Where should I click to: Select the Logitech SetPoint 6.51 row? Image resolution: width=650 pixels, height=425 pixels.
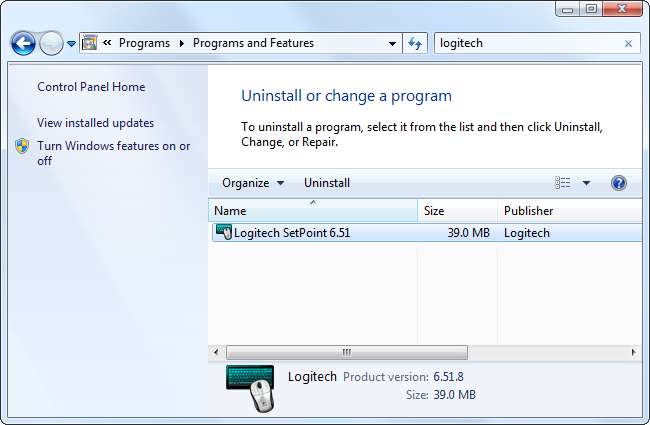[427, 233]
